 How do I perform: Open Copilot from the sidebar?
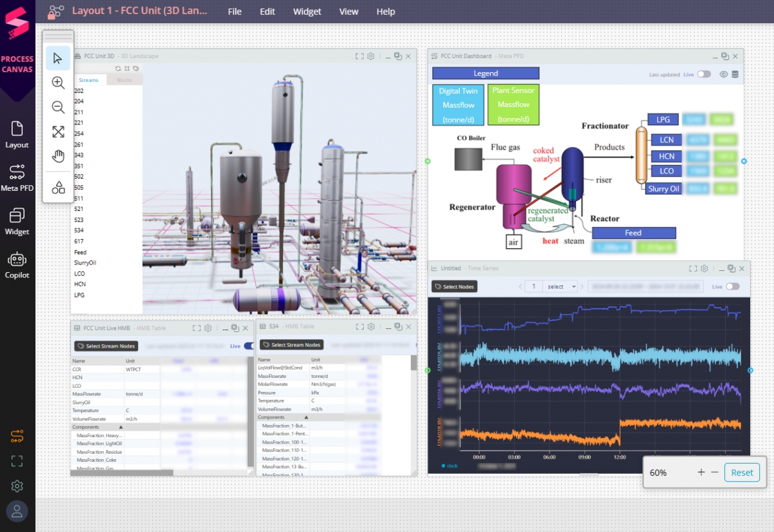point(17,265)
